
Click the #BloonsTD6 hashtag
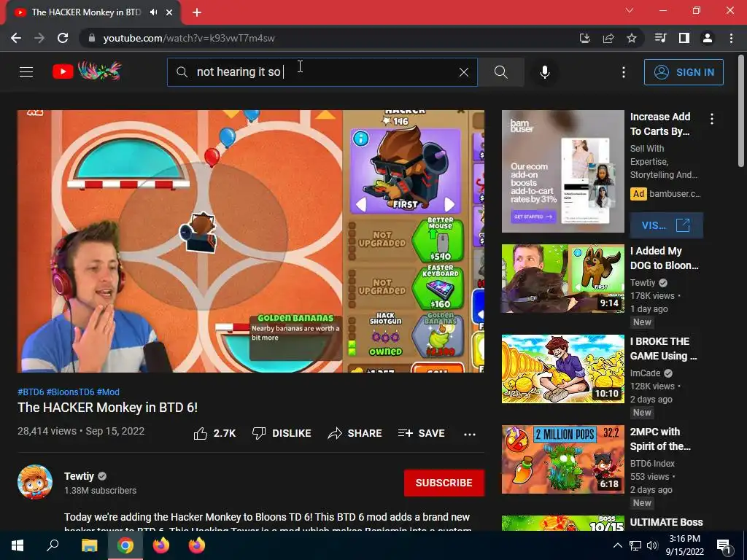click(x=71, y=392)
